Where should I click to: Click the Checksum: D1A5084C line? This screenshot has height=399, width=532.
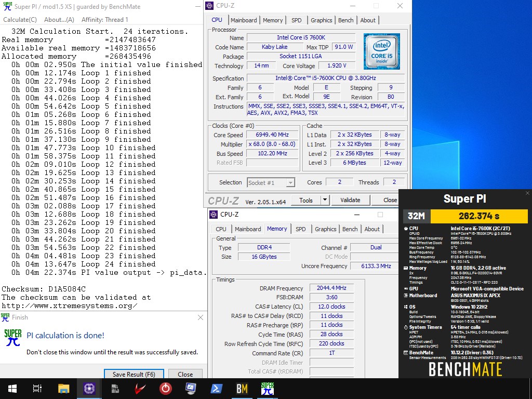44,289
